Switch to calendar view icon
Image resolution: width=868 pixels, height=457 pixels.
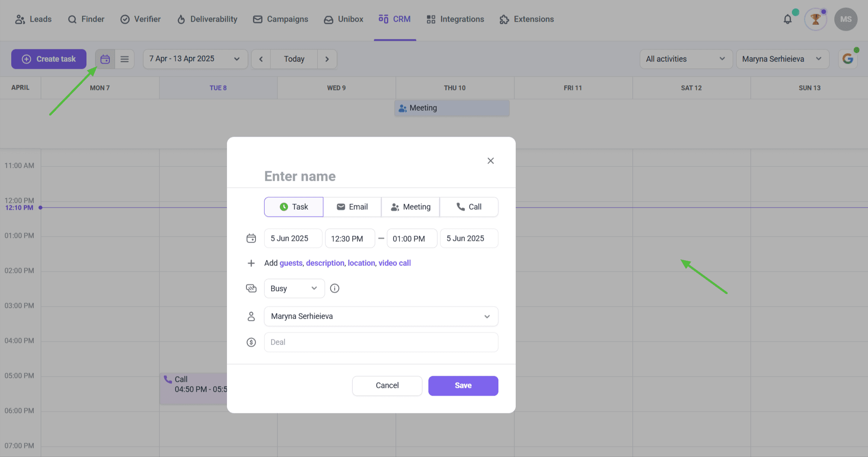pos(105,59)
